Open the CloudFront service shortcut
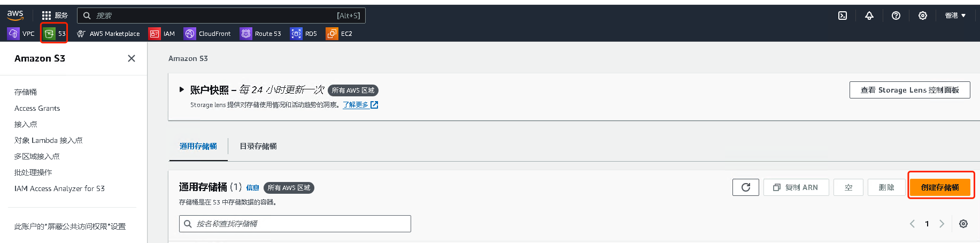 [207, 34]
